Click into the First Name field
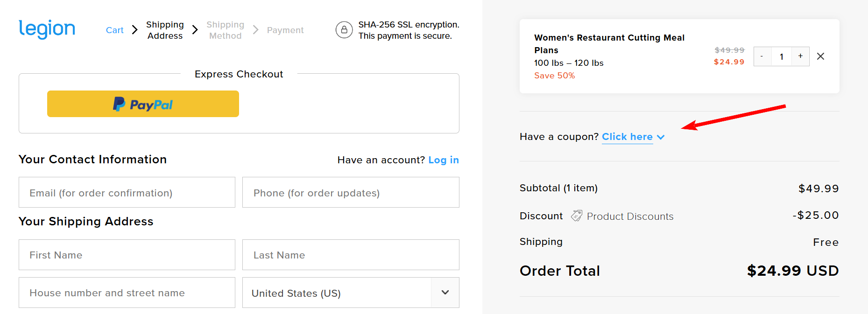This screenshot has width=868, height=314. [x=127, y=255]
